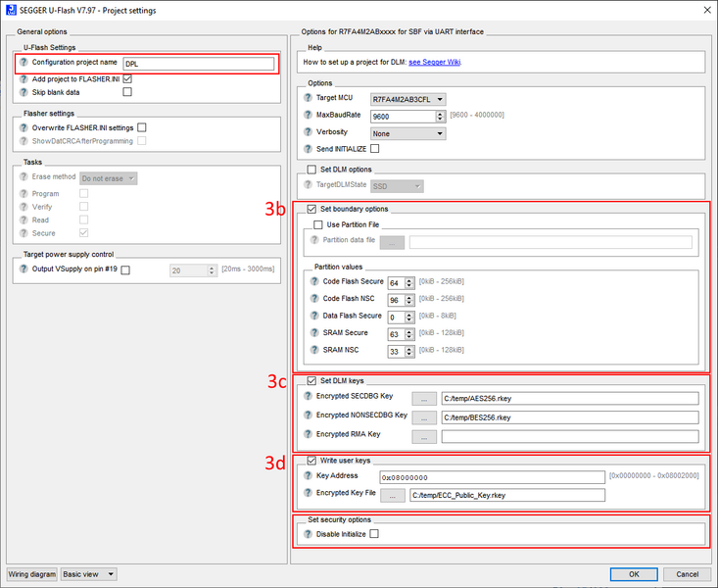Screen dimensions: 718x588
Task: Enable Set DLM options checkbox
Action: pyautogui.click(x=311, y=170)
